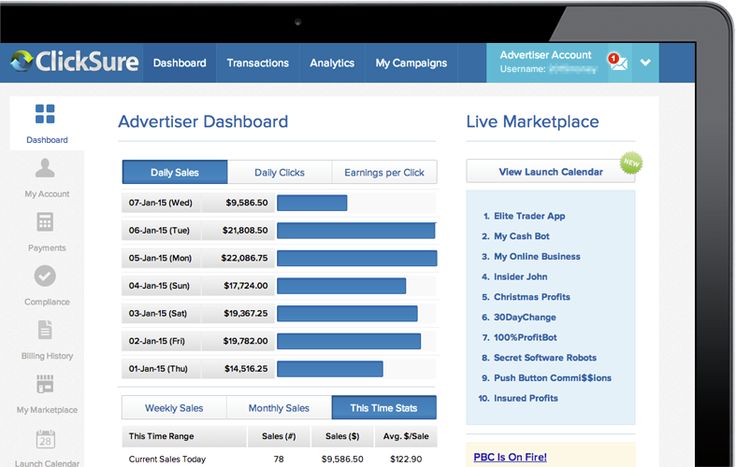Expand the account dropdown chevron
Viewport: 736px width, 467px height.
click(x=645, y=62)
